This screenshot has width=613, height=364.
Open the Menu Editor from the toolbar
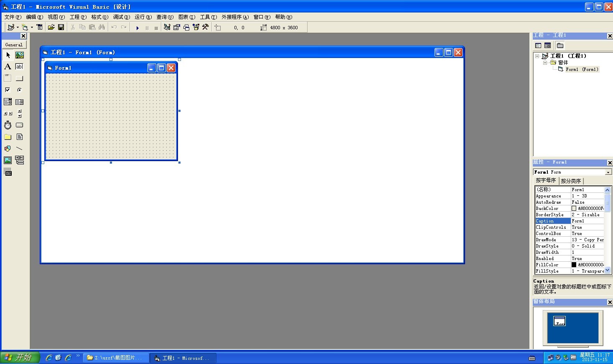coord(39,27)
